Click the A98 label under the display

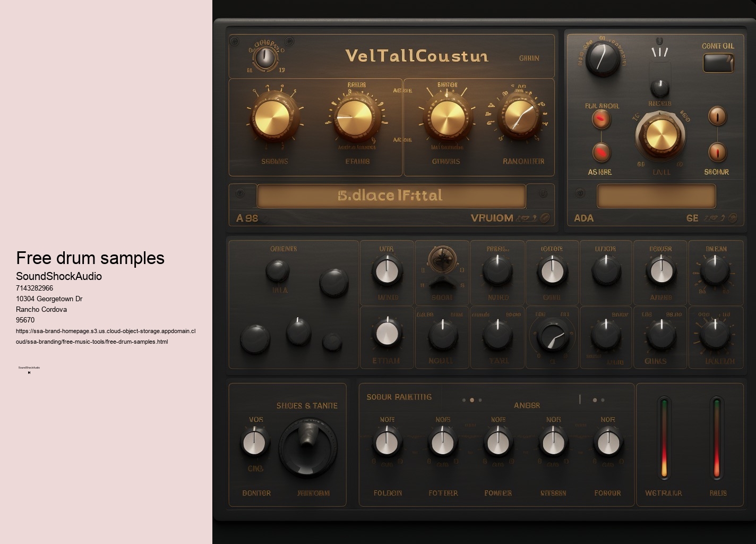247,218
